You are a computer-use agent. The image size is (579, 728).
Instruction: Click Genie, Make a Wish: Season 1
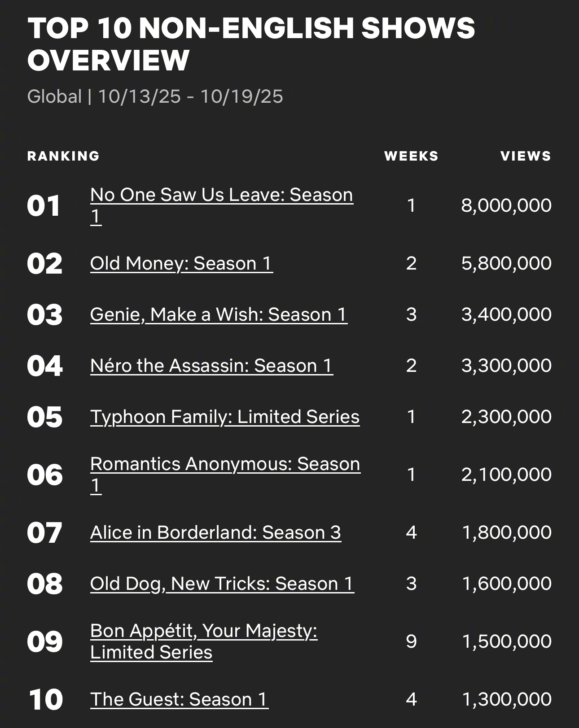point(219,314)
